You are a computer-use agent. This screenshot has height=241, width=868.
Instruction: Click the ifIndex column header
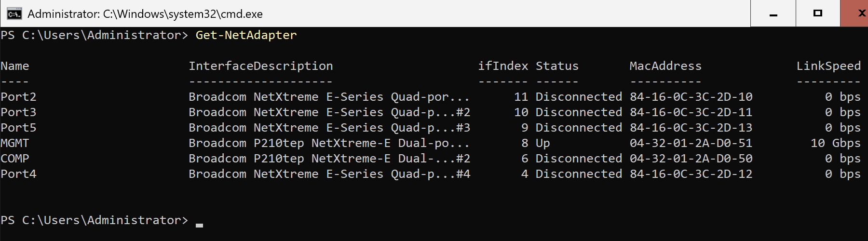pos(503,66)
